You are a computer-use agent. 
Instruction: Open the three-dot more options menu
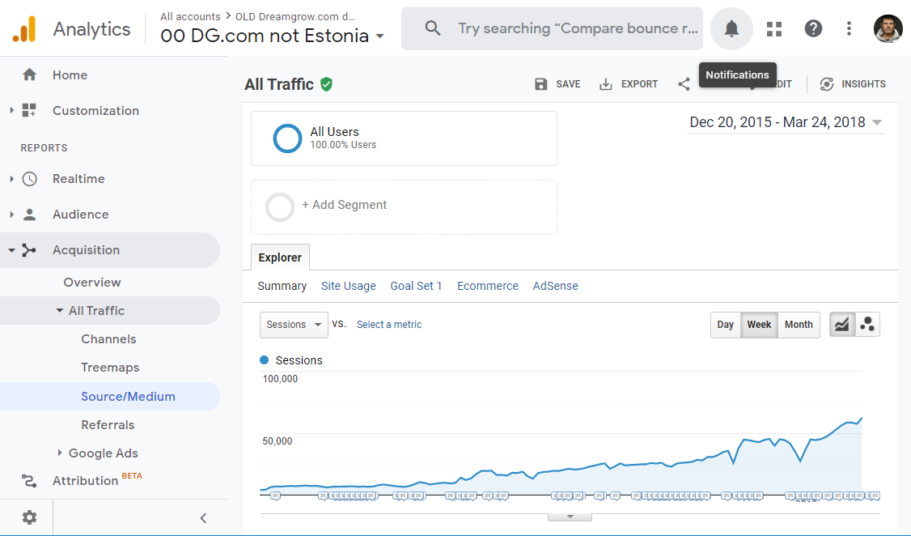tap(849, 29)
